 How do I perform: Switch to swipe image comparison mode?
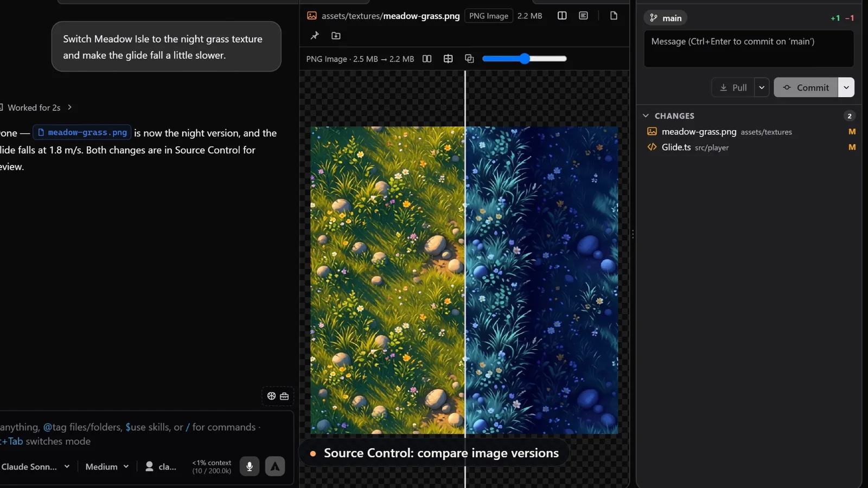tap(448, 59)
